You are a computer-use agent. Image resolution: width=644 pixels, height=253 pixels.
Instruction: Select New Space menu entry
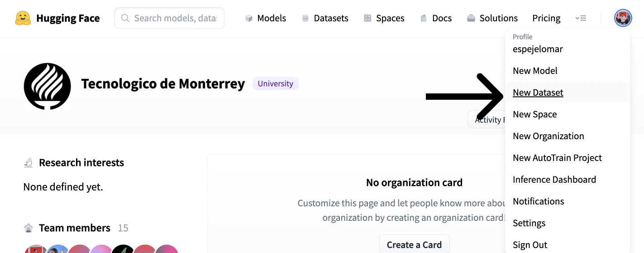(534, 114)
